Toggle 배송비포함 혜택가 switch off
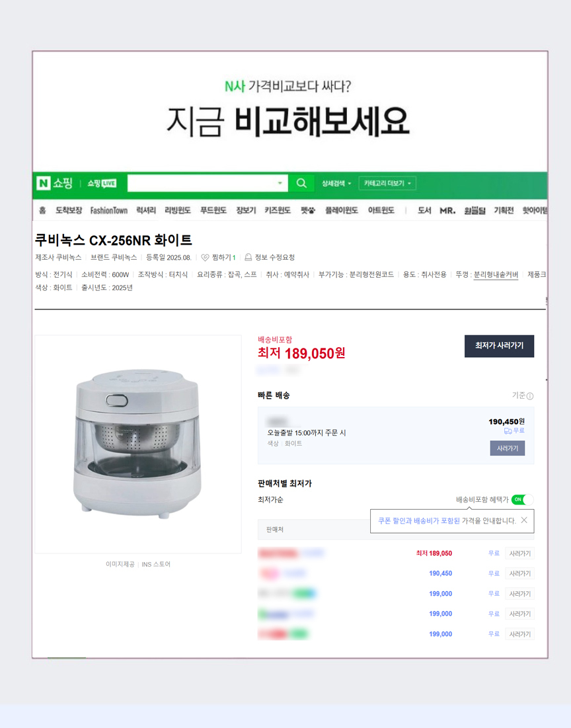 click(522, 500)
